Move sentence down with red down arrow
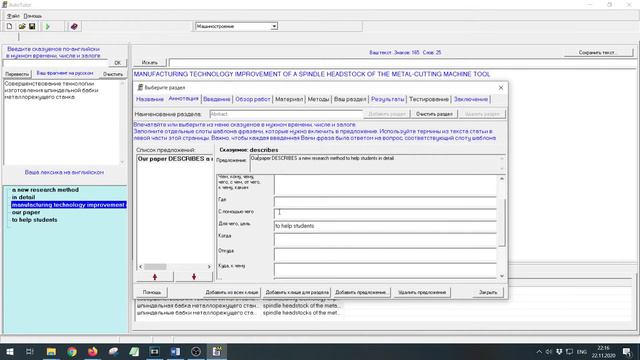The image size is (640, 360). click(x=194, y=277)
